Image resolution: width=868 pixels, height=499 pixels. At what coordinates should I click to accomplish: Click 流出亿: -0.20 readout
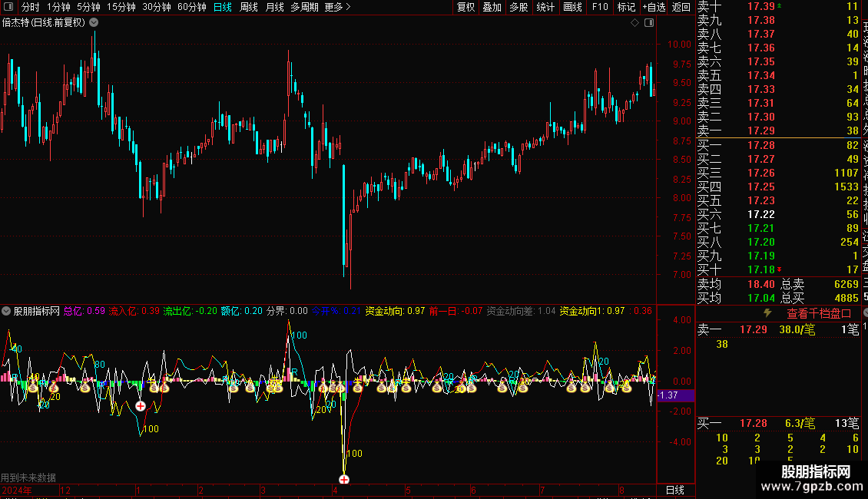coord(190,311)
